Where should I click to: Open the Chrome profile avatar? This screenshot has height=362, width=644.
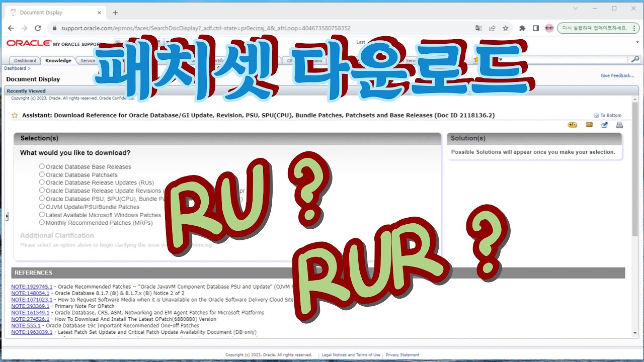point(549,28)
